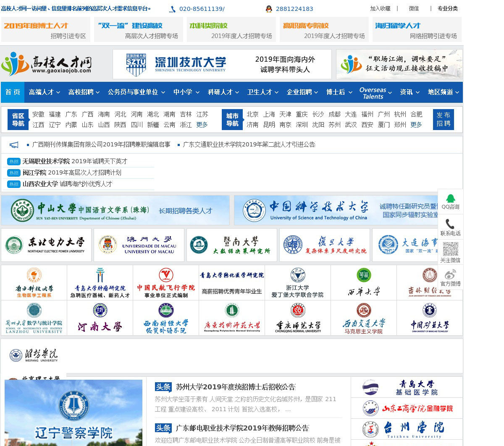Click the telephone icon beside 020-85611139
This screenshot has width=504, height=446.
click(x=173, y=9)
